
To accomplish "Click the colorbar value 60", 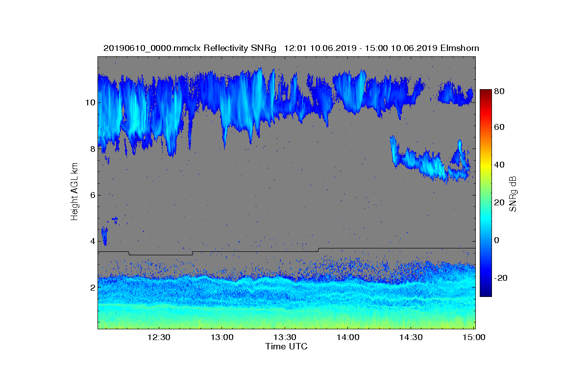I will (500, 127).
